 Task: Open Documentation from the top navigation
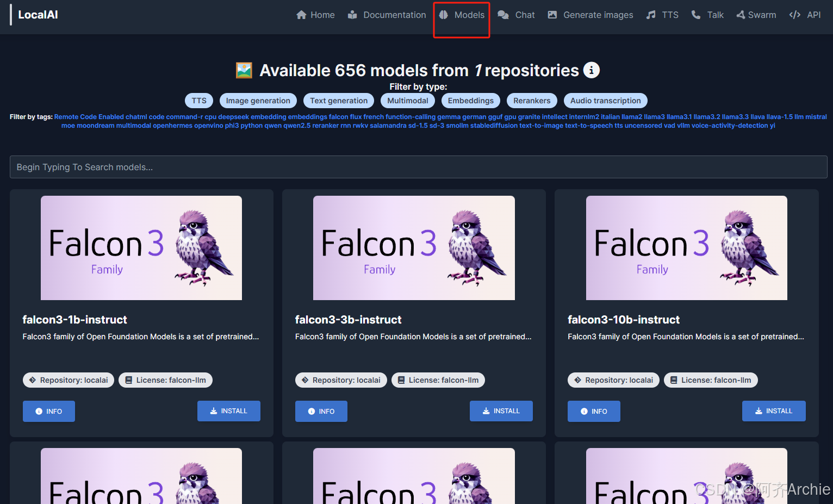(387, 15)
